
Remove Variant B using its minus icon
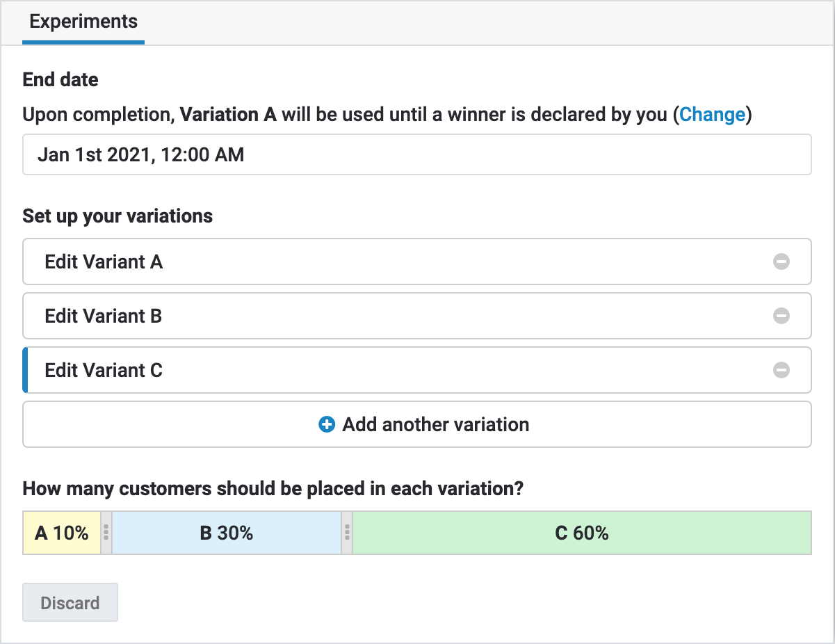pos(781,316)
